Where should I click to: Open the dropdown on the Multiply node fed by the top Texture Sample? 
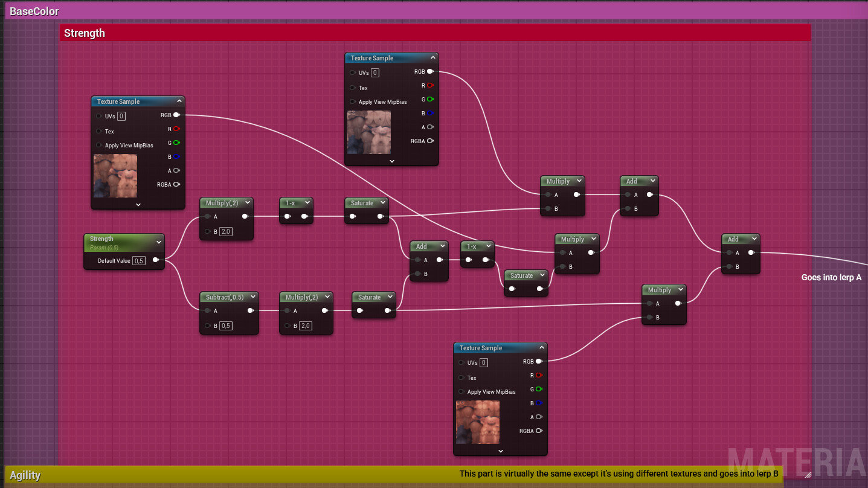pos(579,181)
